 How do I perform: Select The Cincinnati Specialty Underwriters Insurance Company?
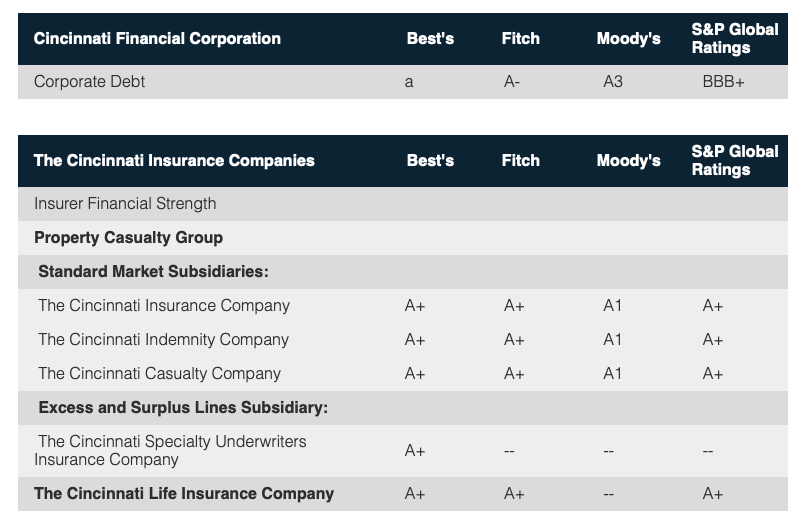point(171,451)
